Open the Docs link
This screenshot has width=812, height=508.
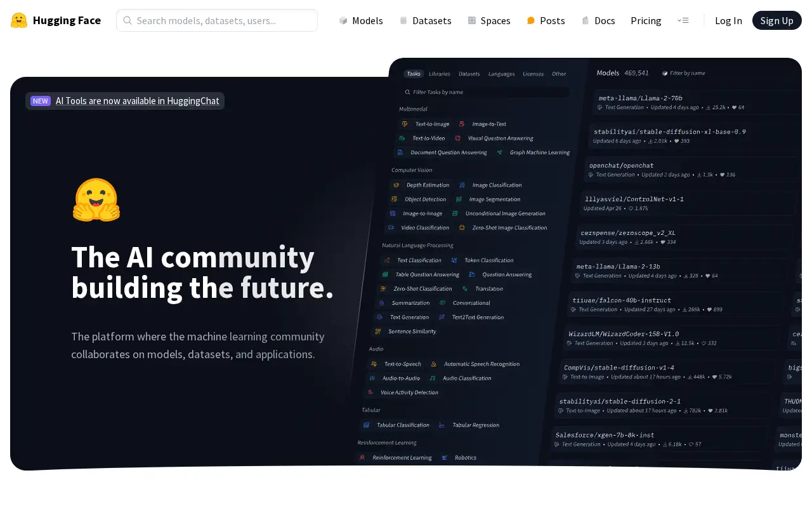point(598,20)
